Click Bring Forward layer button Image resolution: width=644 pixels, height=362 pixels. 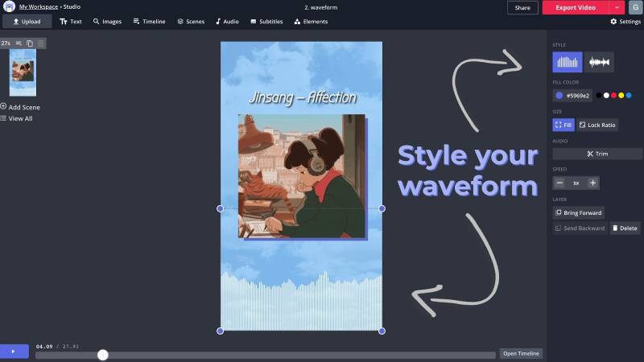click(x=578, y=212)
